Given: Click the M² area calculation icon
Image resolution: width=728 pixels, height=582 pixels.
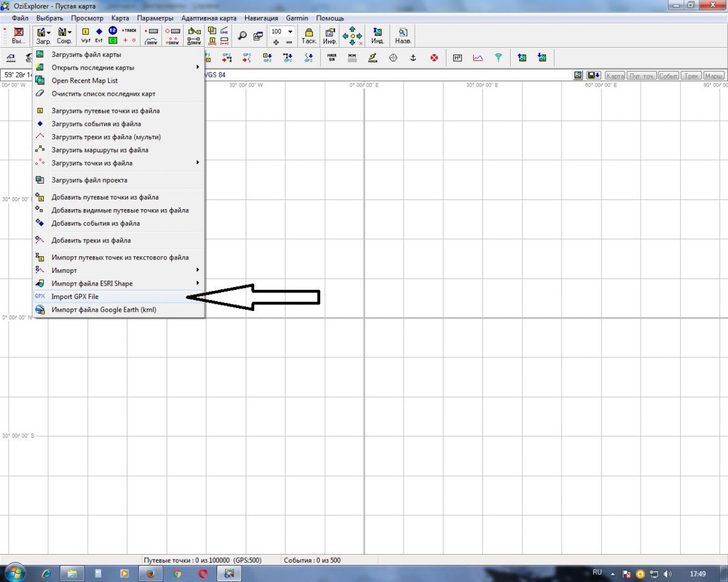Looking at the screenshot, I should click(457, 58).
